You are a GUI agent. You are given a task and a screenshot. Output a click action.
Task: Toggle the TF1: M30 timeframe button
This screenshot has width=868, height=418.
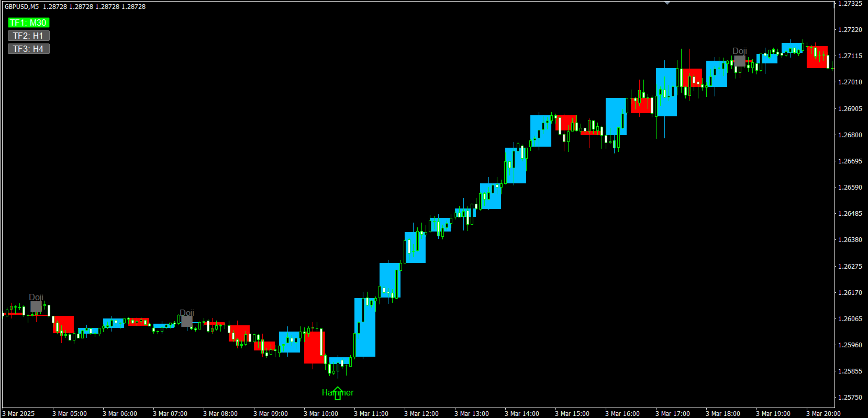tap(28, 23)
